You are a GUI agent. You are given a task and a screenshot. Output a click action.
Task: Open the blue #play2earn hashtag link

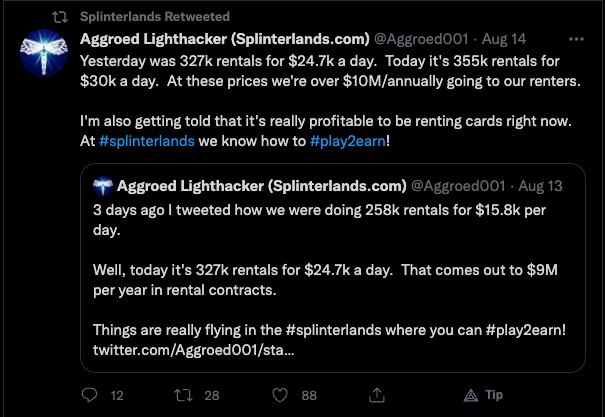coord(348,141)
